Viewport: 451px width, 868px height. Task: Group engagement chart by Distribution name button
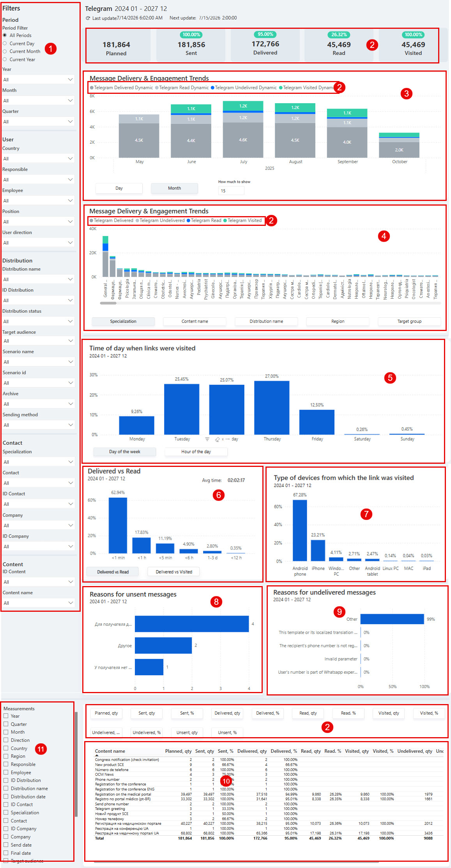tap(266, 321)
